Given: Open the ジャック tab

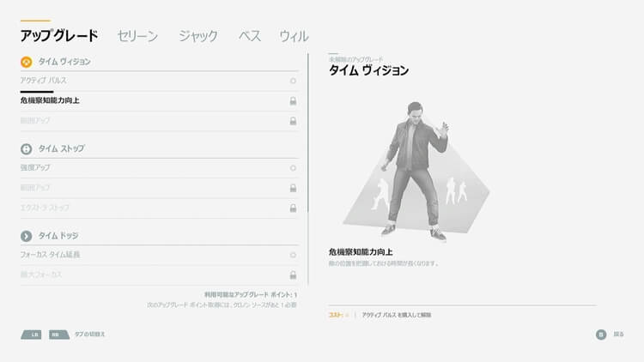Looking at the screenshot, I should [198, 36].
